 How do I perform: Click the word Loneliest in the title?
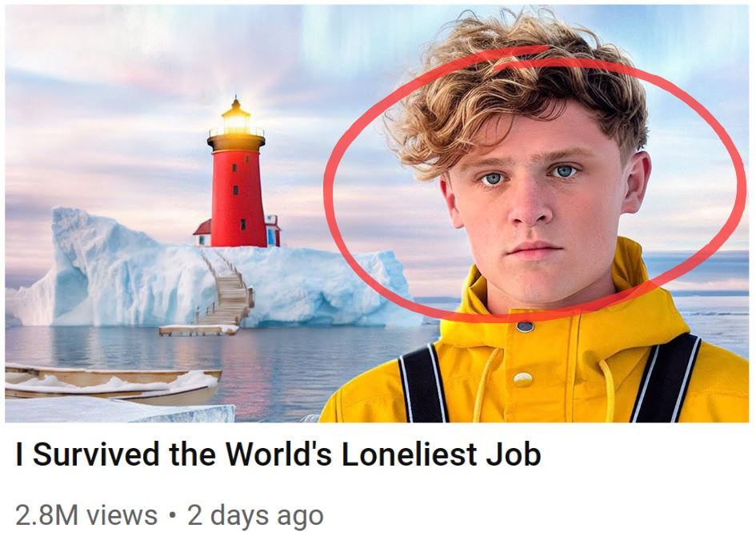point(409,454)
